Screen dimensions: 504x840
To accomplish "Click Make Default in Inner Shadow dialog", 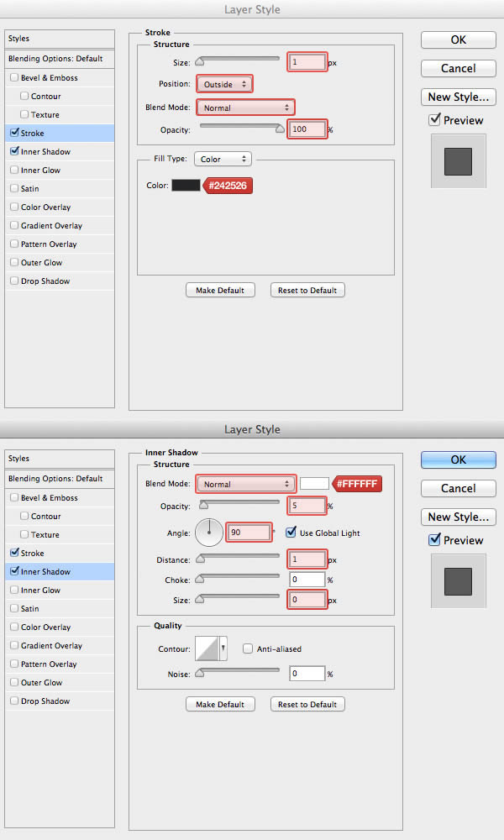I will [x=220, y=705].
